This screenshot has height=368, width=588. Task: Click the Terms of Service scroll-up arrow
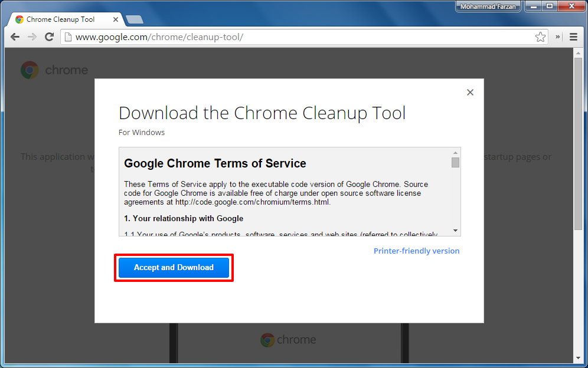tap(455, 153)
